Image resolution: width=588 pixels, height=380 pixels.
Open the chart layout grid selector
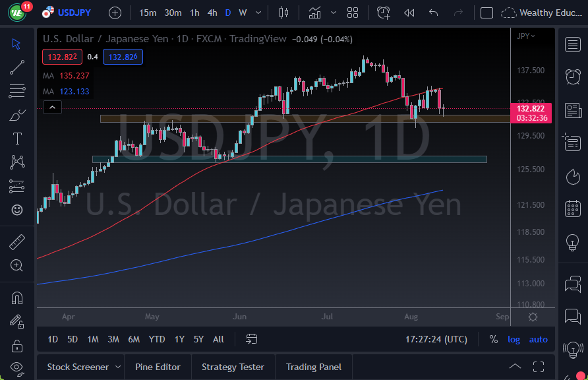pos(353,13)
